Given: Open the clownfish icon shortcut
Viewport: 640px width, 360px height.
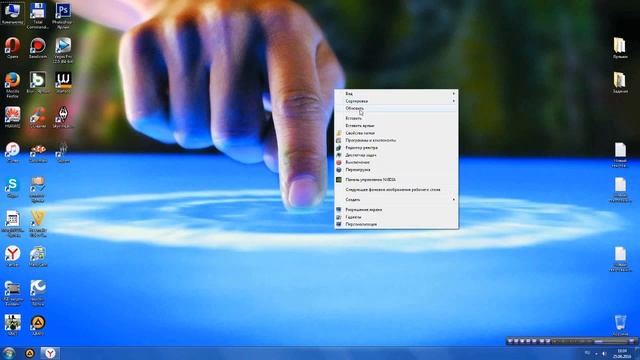Looking at the screenshot, I should pos(38,152).
